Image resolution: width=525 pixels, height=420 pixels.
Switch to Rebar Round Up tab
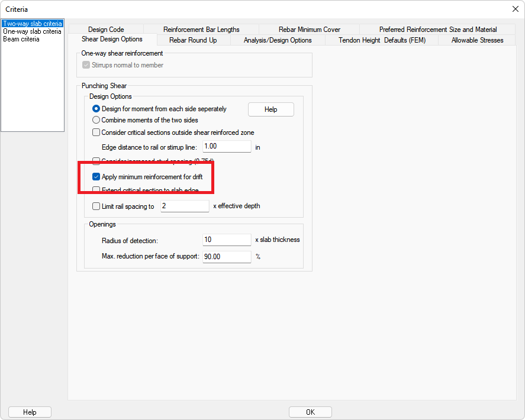[192, 40]
